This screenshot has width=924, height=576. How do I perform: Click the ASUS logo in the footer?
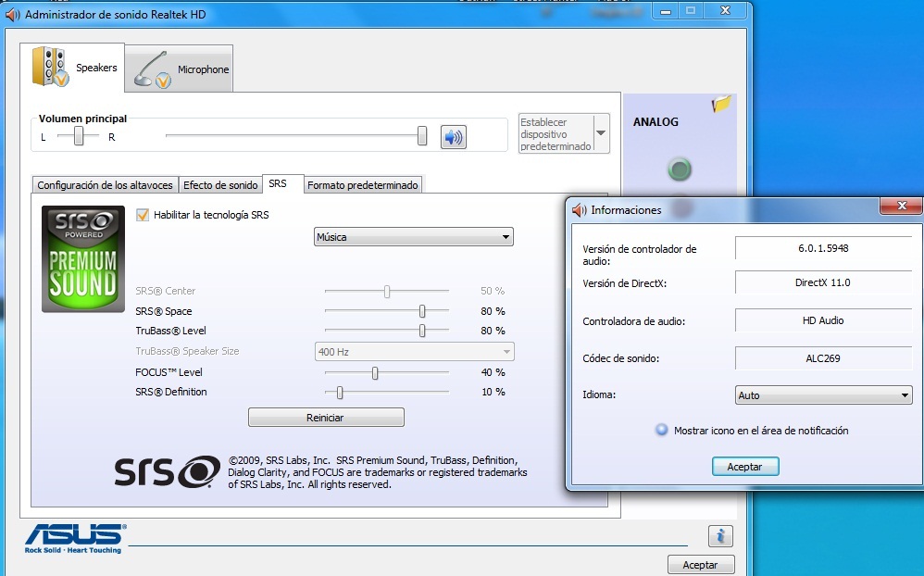75,538
